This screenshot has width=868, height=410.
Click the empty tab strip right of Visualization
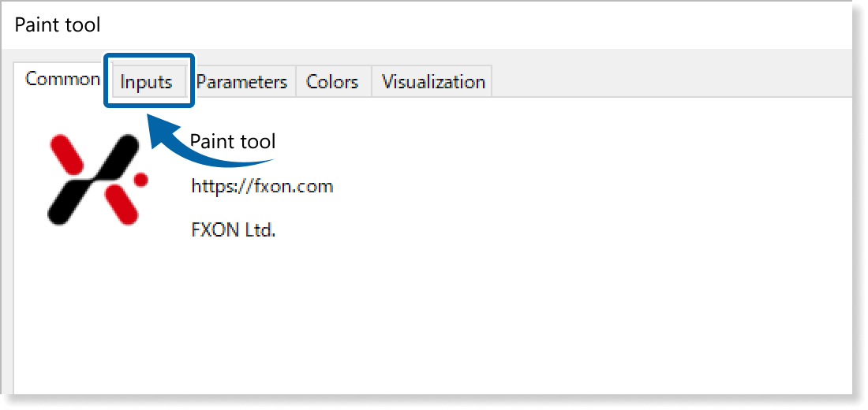coord(671,82)
